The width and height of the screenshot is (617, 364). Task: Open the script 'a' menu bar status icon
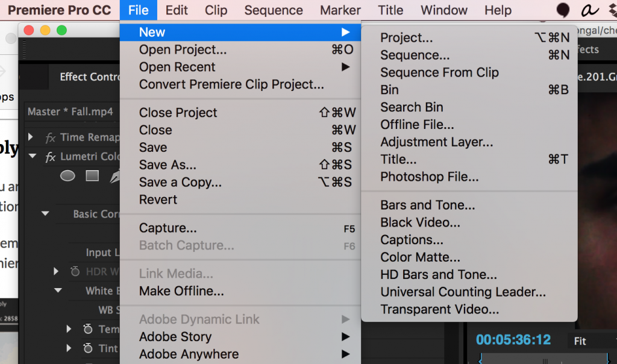pos(589,10)
